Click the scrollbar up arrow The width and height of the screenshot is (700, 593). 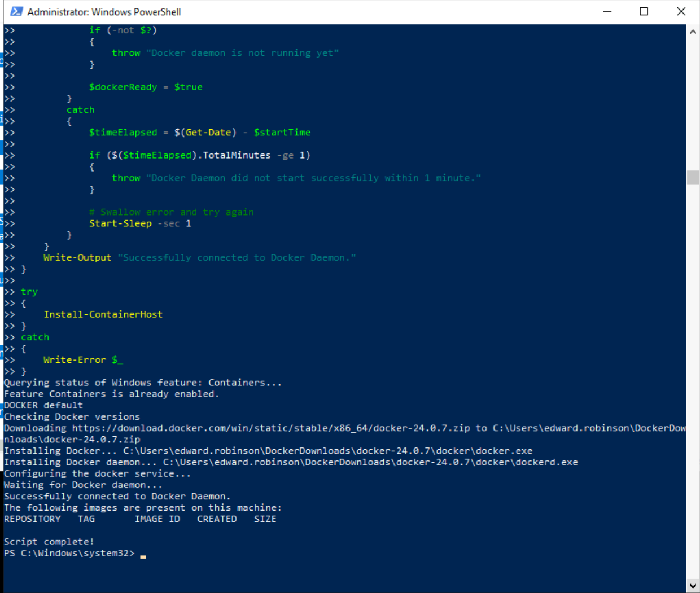click(x=693, y=32)
